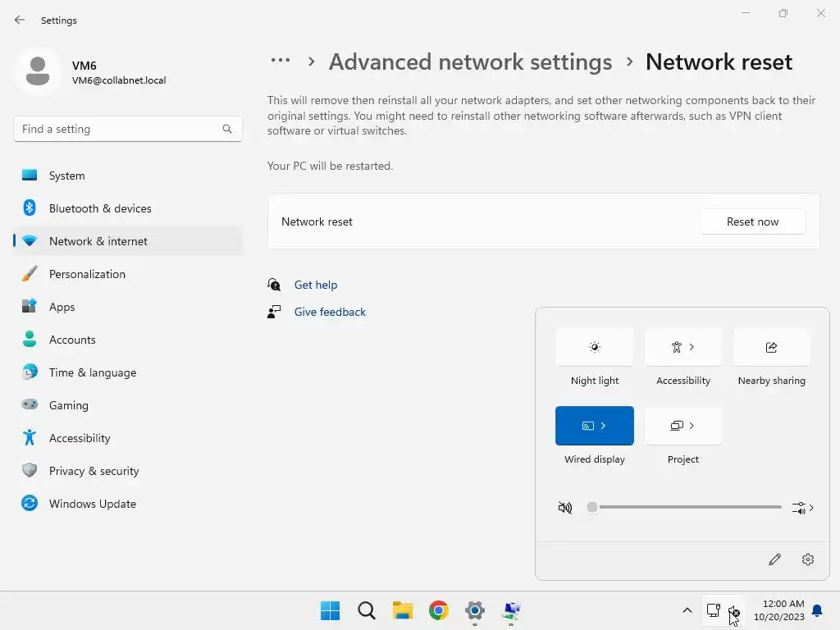Open Bluetooth & devices category
Viewport: 840px width, 630px height.
pyautogui.click(x=127, y=208)
